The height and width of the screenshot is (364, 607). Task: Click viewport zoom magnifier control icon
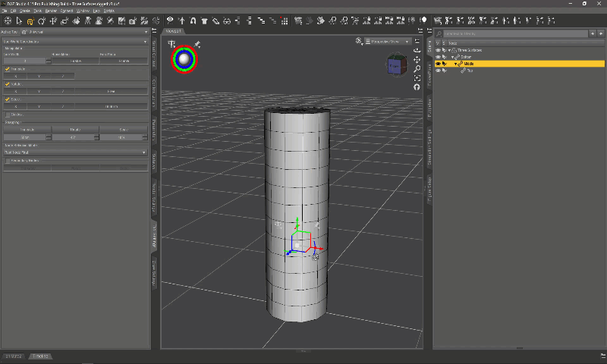click(x=417, y=69)
